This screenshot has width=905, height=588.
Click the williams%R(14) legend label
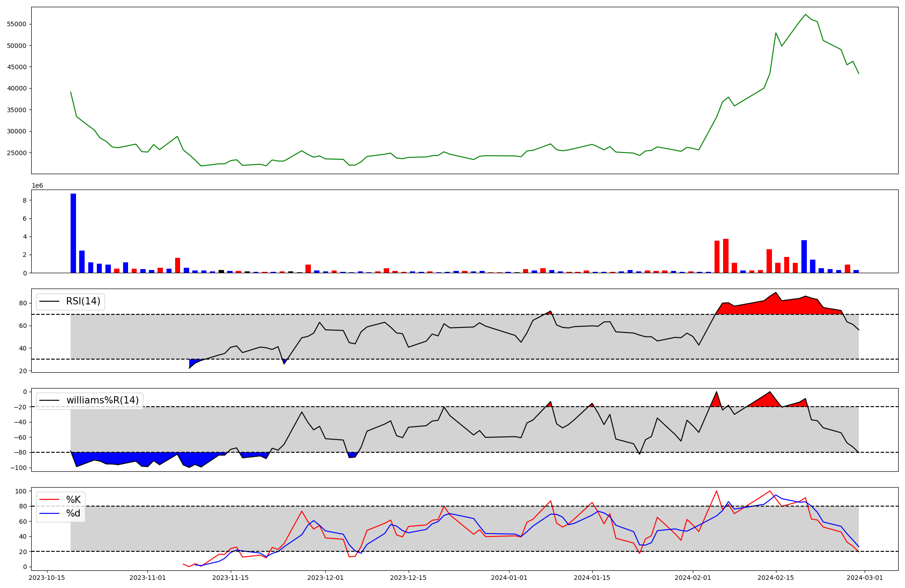pos(102,400)
